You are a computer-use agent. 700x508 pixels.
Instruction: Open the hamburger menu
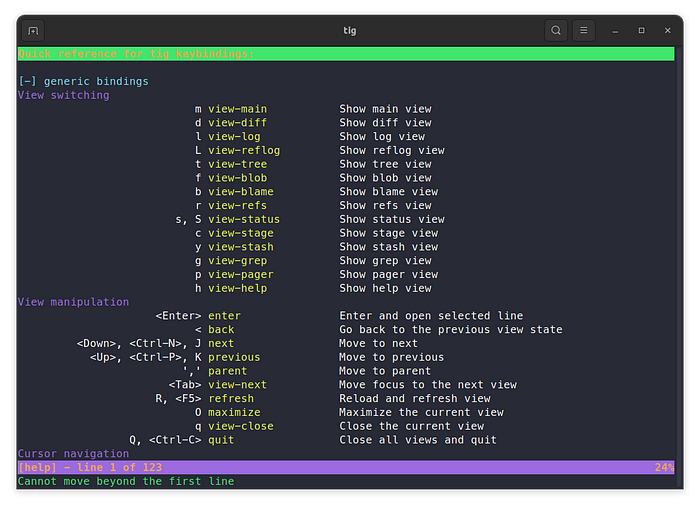pos(583,30)
